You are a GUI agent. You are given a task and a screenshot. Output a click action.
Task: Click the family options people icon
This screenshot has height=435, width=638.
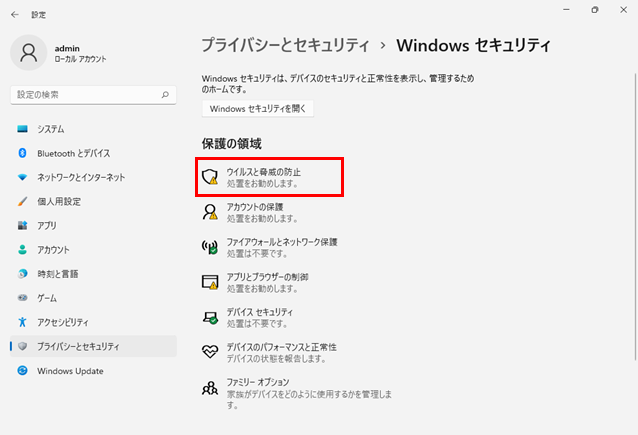pyautogui.click(x=210, y=388)
